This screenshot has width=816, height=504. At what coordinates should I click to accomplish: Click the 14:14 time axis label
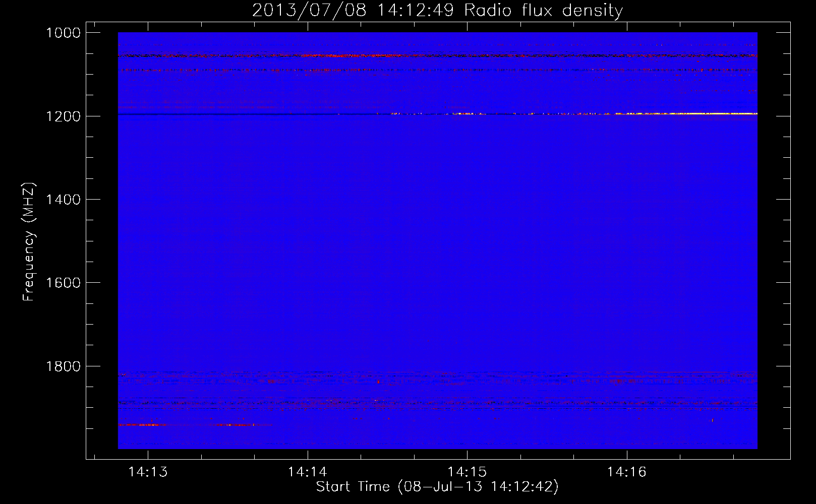pyautogui.click(x=308, y=472)
